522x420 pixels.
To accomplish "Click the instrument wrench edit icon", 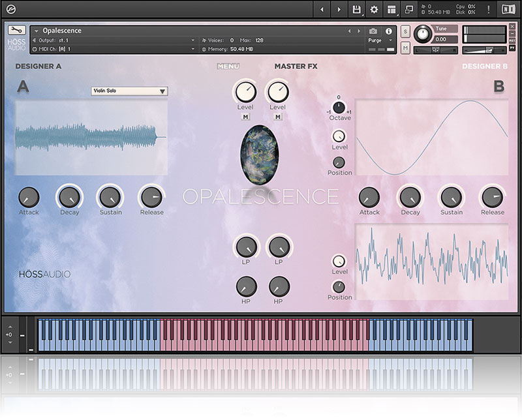I will [17, 31].
